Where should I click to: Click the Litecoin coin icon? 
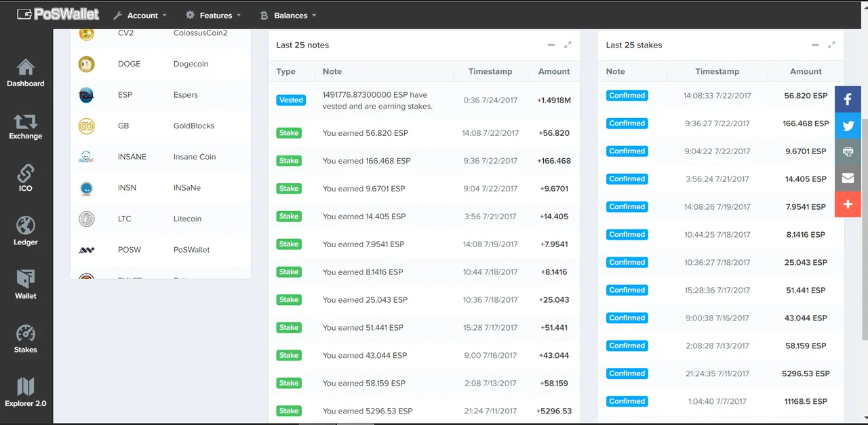coord(86,219)
